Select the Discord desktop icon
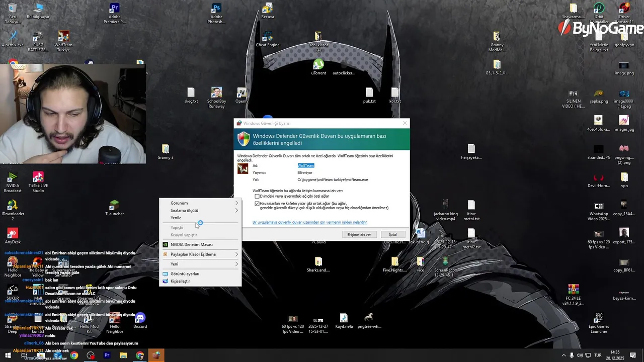 (x=140, y=321)
